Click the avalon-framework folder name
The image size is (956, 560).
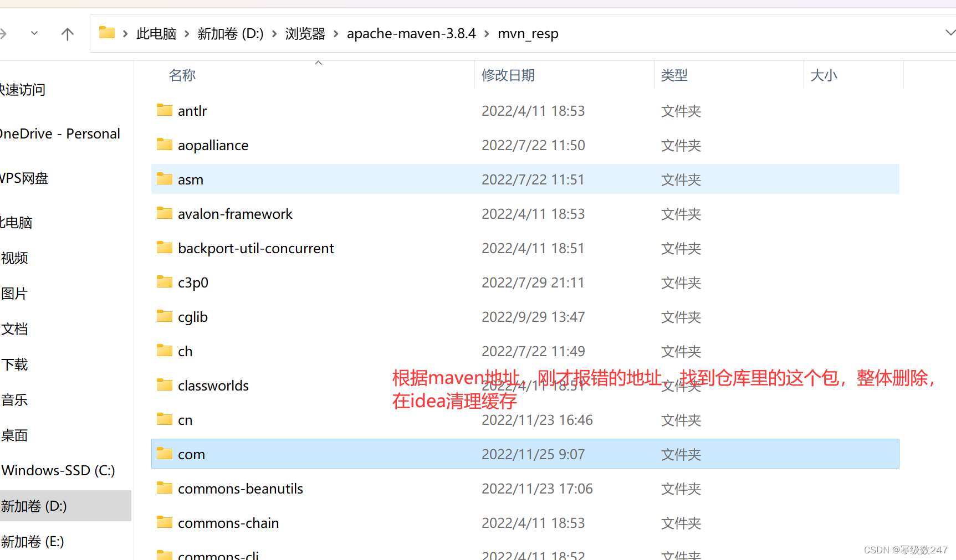coord(235,214)
